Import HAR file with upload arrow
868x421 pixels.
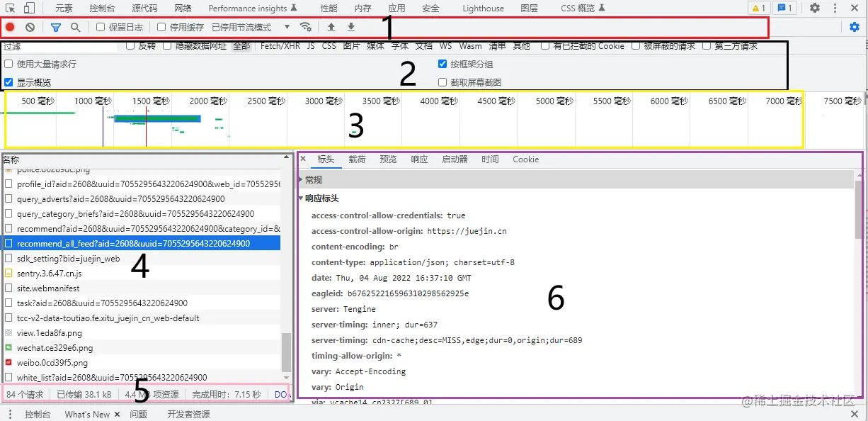click(331, 27)
